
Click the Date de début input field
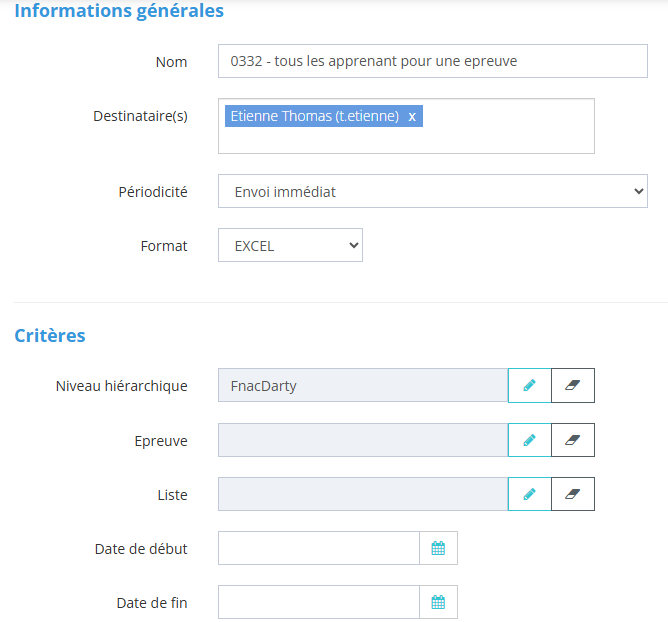pos(318,548)
